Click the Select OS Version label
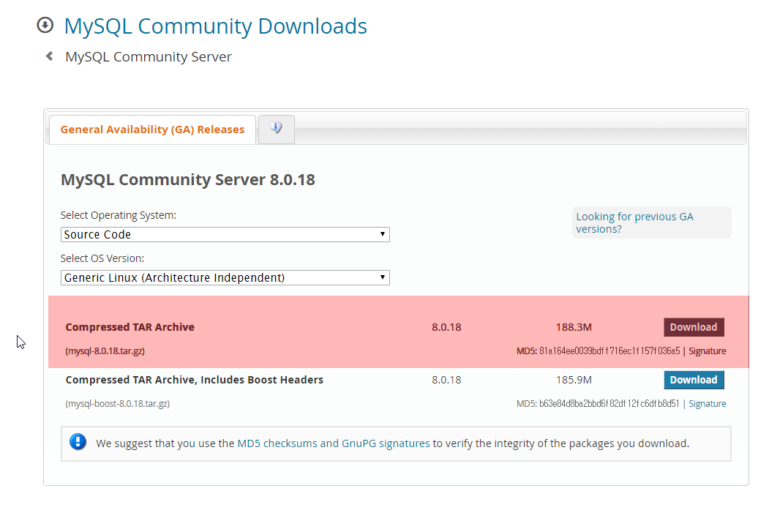This screenshot has height=532, width=758. click(102, 258)
